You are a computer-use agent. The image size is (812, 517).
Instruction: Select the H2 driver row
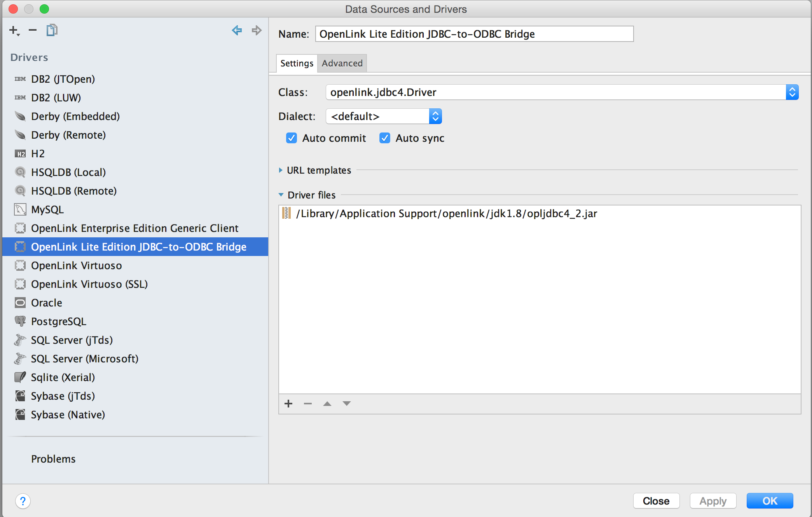[135, 153]
